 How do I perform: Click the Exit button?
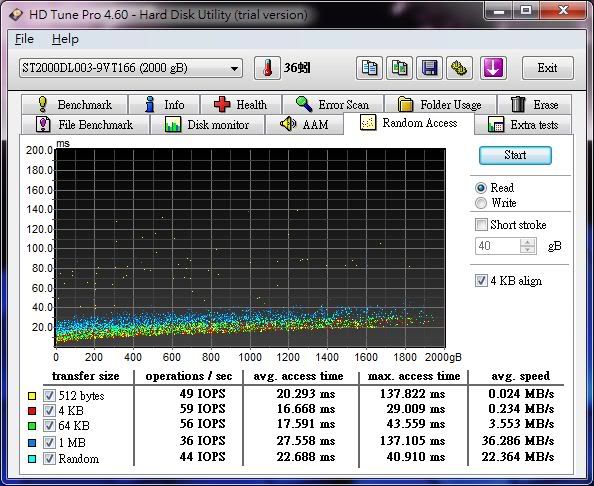[547, 68]
